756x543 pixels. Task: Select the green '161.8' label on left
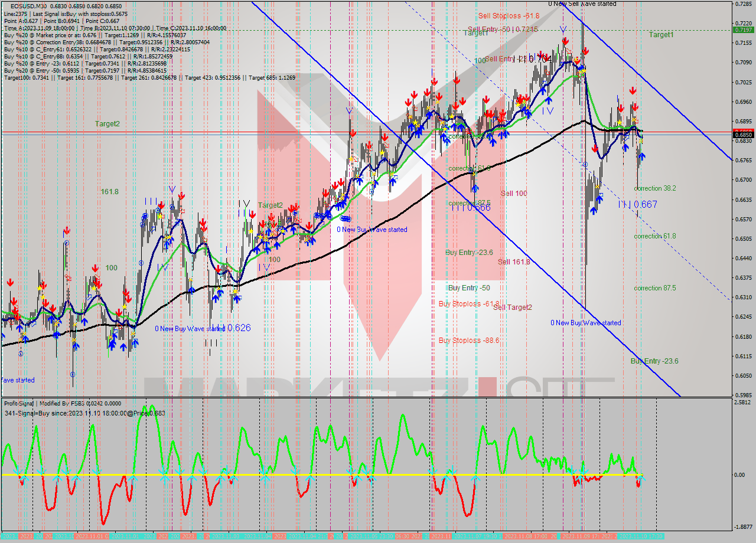[x=109, y=192]
